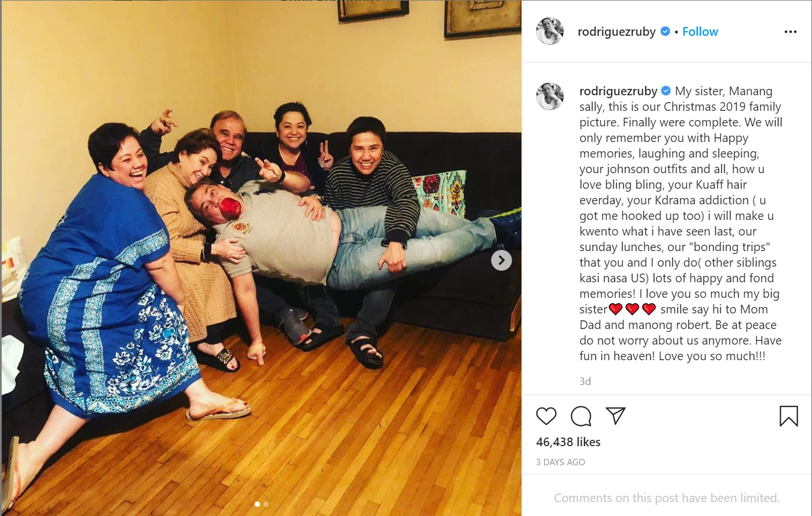View the 46,438 likes list
Viewport: 812px width, 516px height.
click(x=568, y=442)
